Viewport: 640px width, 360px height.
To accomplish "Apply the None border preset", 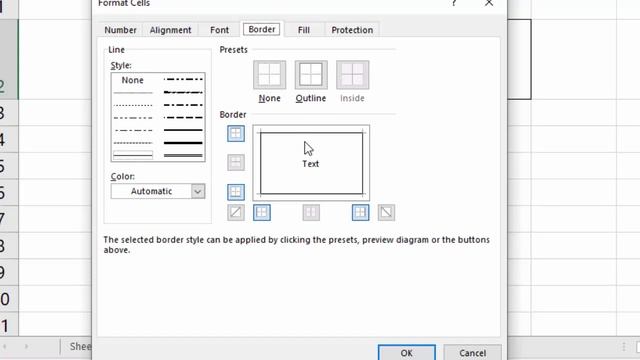I will [269, 75].
